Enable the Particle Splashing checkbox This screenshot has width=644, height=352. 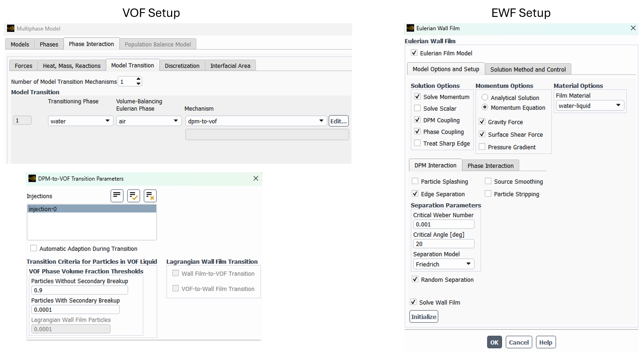pos(415,181)
